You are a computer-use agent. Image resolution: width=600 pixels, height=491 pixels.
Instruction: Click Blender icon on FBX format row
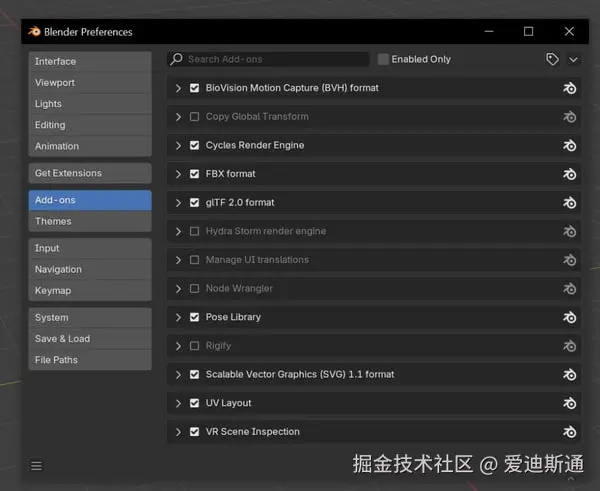(569, 174)
